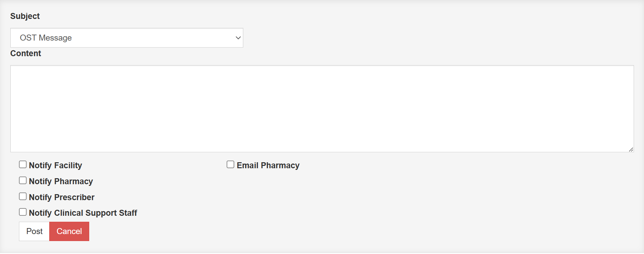The width and height of the screenshot is (644, 254).
Task: Click the Notify Pharmacy label text
Action: (61, 181)
